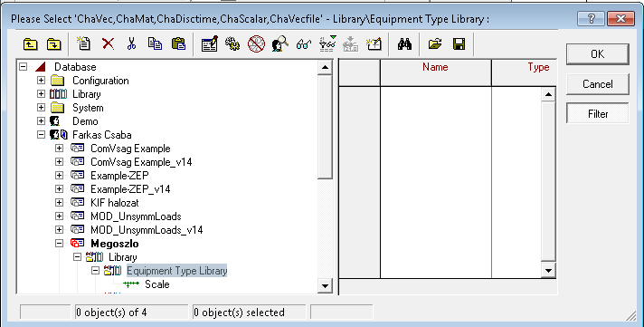Select the Megoszlo project
644x327 pixels.
[x=115, y=244]
